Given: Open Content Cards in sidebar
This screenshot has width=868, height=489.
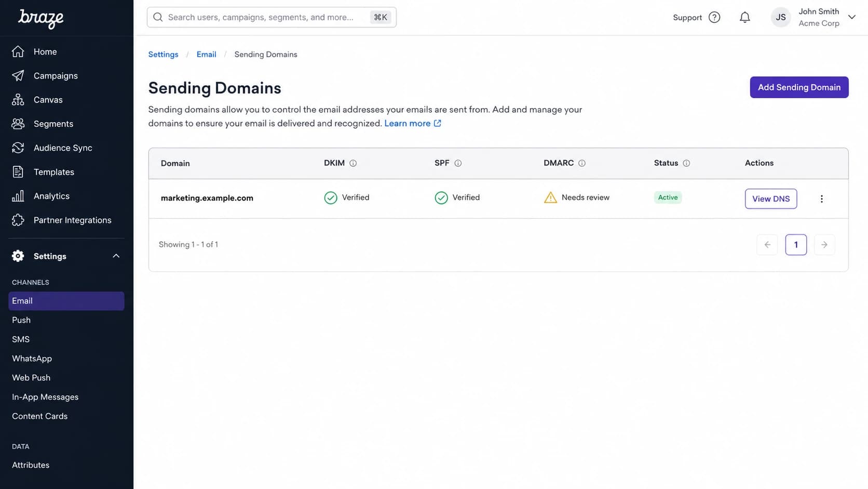Looking at the screenshot, I should point(40,416).
